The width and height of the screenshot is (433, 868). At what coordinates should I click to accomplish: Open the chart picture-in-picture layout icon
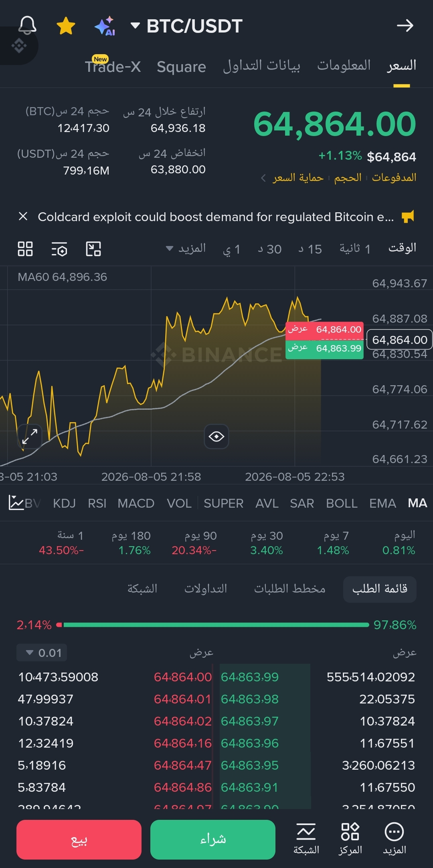tap(93, 249)
